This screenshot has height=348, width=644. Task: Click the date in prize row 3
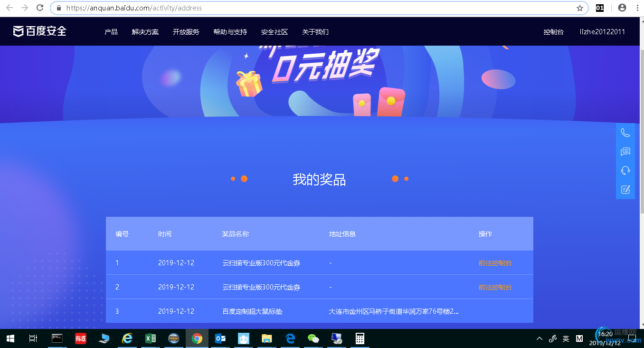(x=176, y=311)
